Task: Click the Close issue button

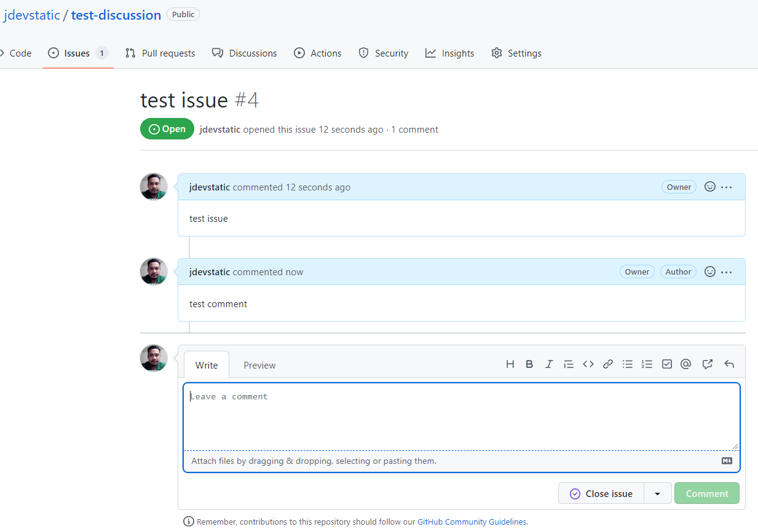Action: click(x=601, y=493)
